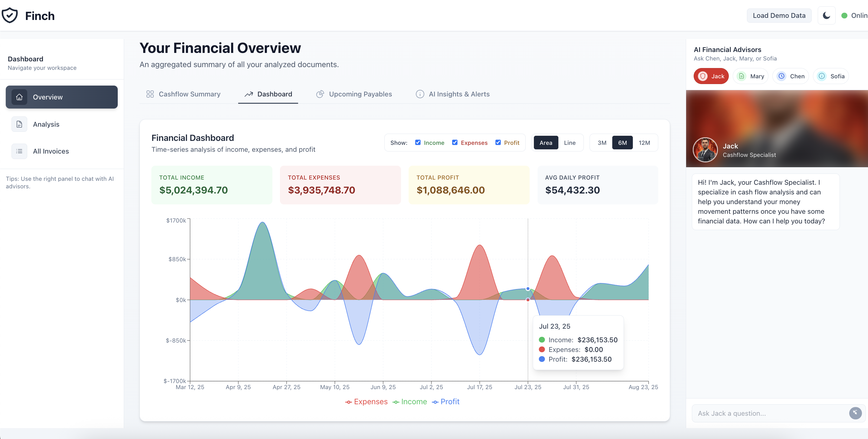
Task: Uncheck the Income series checkbox
Action: (x=418, y=142)
